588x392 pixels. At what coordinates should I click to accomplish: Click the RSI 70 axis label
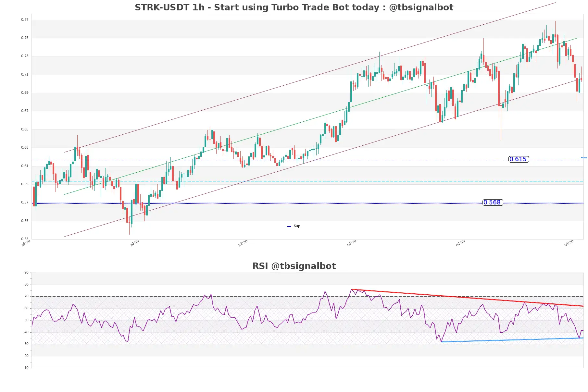click(26, 296)
